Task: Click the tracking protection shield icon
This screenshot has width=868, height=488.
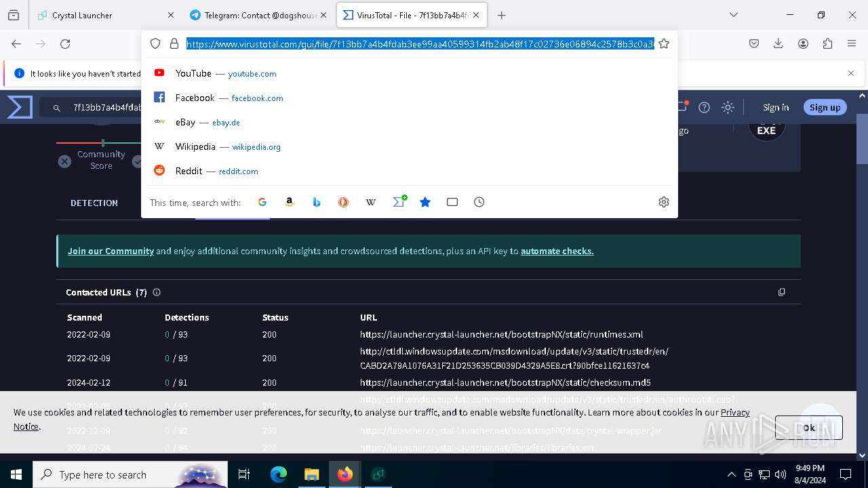Action: pyautogui.click(x=155, y=43)
